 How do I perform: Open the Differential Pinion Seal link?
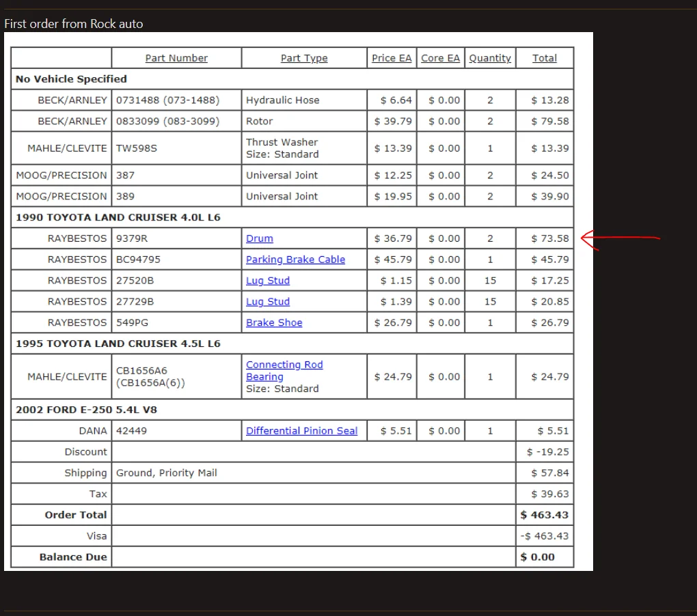(302, 431)
